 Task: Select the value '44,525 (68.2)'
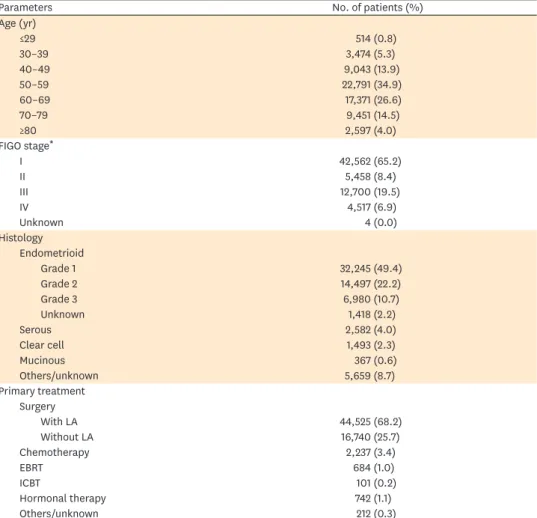[371, 422]
